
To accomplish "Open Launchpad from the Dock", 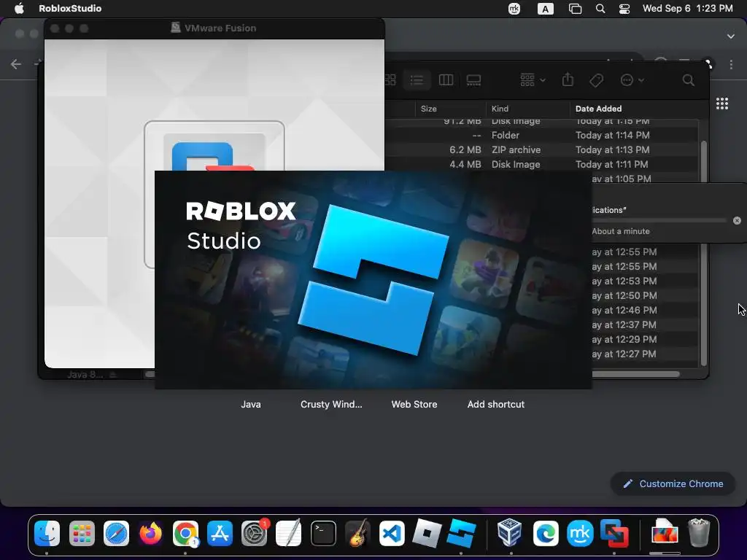I will pos(82,533).
